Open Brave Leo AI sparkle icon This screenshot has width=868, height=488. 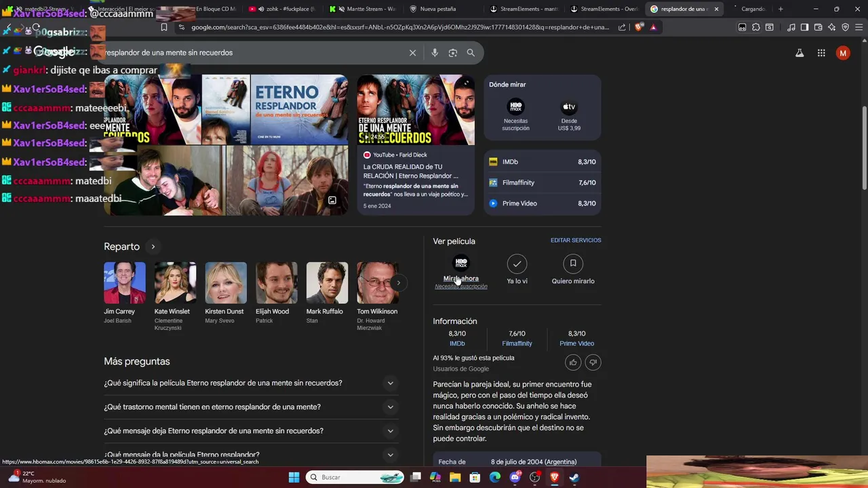831,27
